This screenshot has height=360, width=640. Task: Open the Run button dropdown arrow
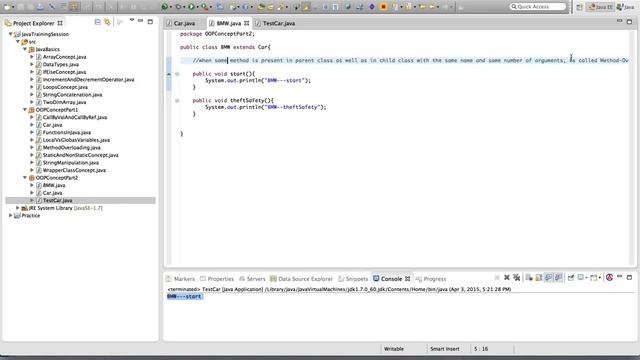point(197,7)
